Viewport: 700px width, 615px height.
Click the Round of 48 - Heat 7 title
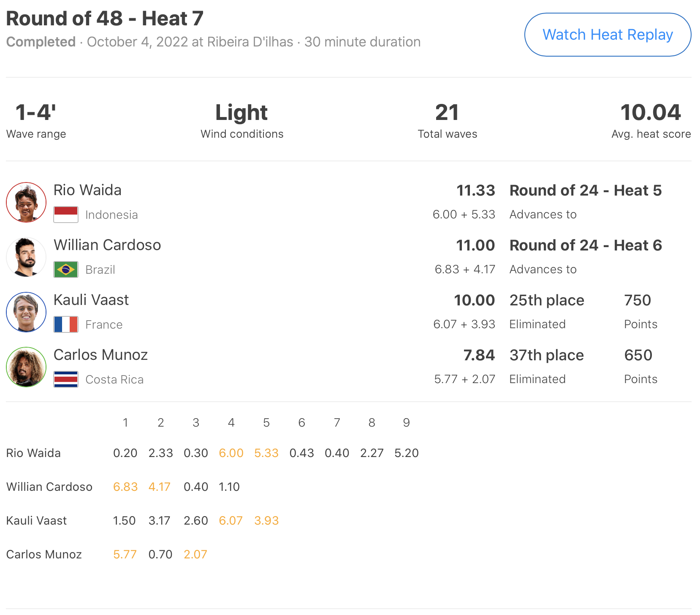tap(105, 19)
